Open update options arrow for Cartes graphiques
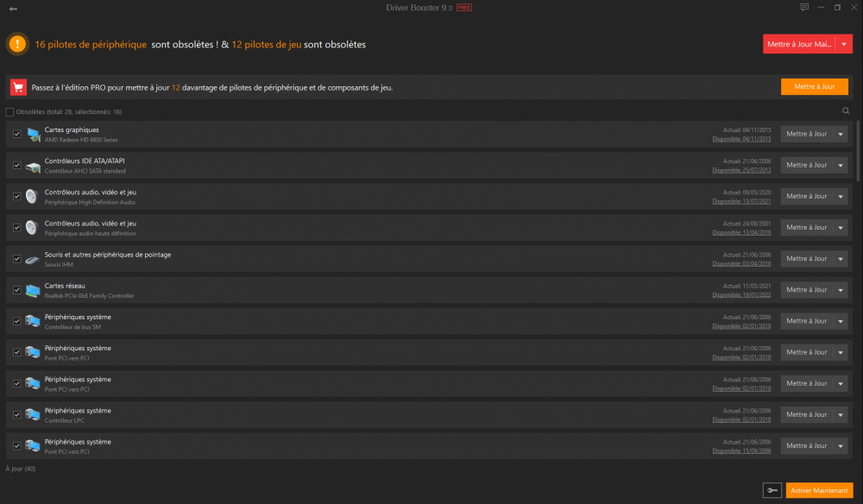This screenshot has width=863, height=504. (x=841, y=135)
